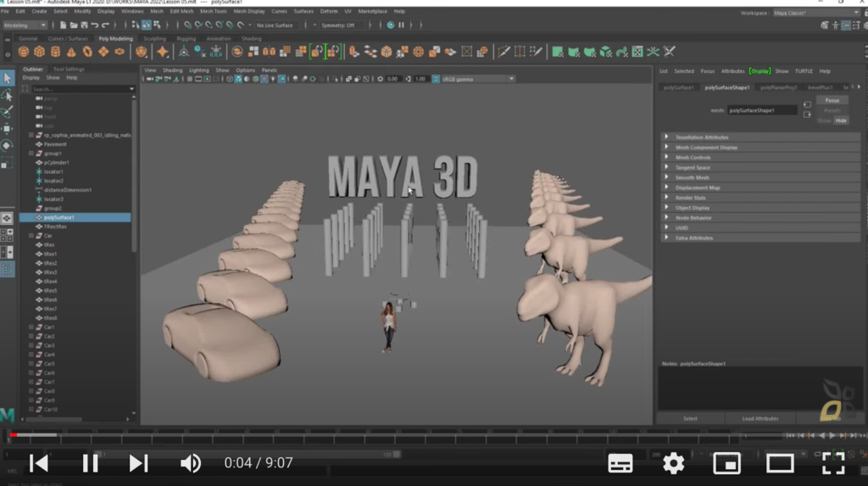Click the Freeze Transformations shelf icon

tap(216, 52)
